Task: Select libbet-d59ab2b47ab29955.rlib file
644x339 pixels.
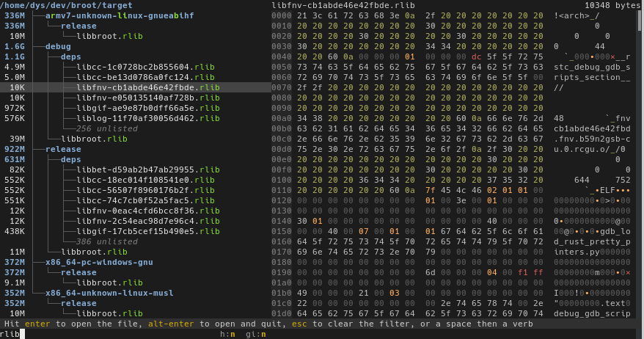Action: 148,169
